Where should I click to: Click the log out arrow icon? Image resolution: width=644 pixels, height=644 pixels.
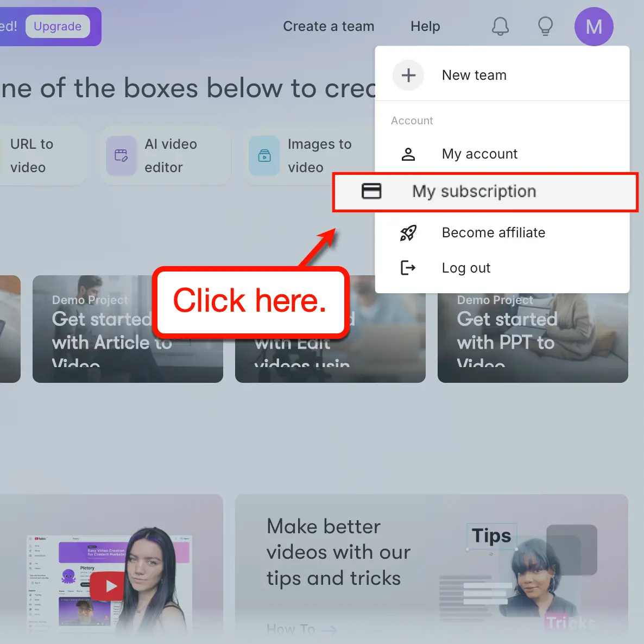(408, 267)
